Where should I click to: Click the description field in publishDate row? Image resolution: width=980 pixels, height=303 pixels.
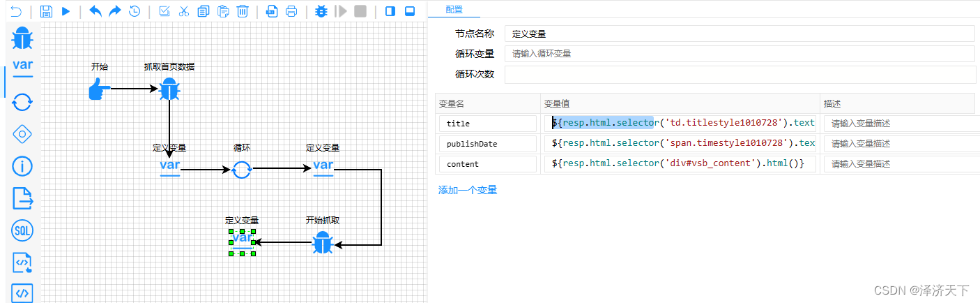pyautogui.click(x=901, y=144)
